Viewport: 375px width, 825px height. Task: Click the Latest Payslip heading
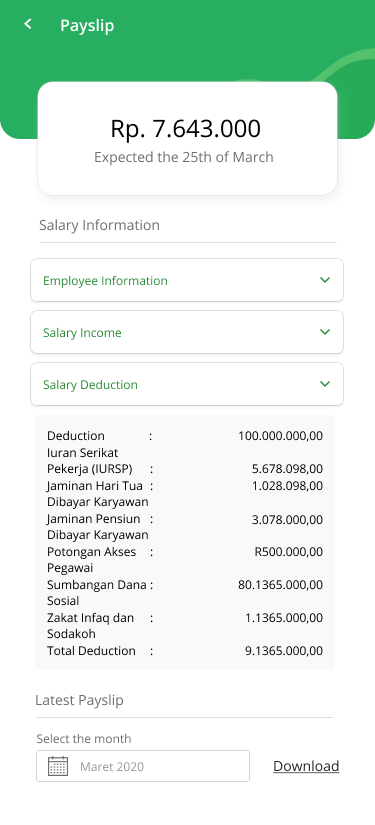79,700
